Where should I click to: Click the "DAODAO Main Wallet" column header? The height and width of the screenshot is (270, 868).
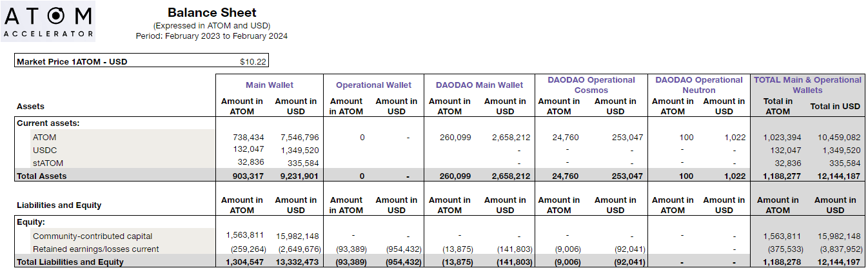click(x=479, y=85)
